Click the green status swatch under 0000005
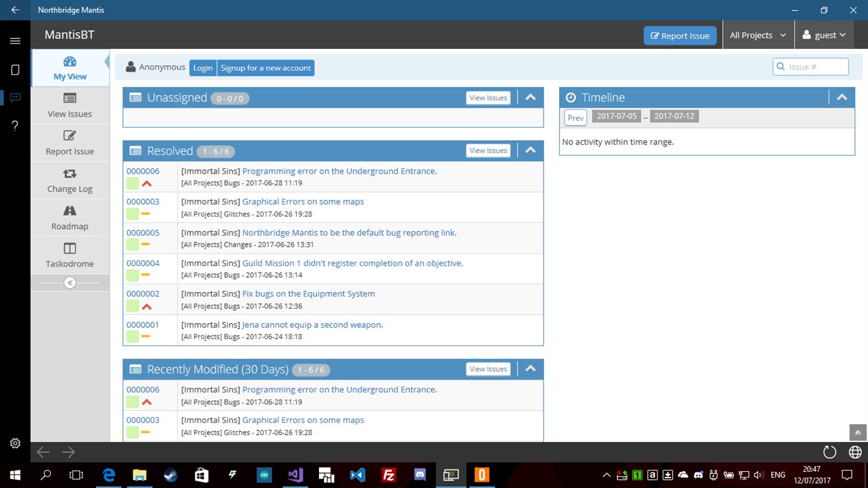 [133, 244]
